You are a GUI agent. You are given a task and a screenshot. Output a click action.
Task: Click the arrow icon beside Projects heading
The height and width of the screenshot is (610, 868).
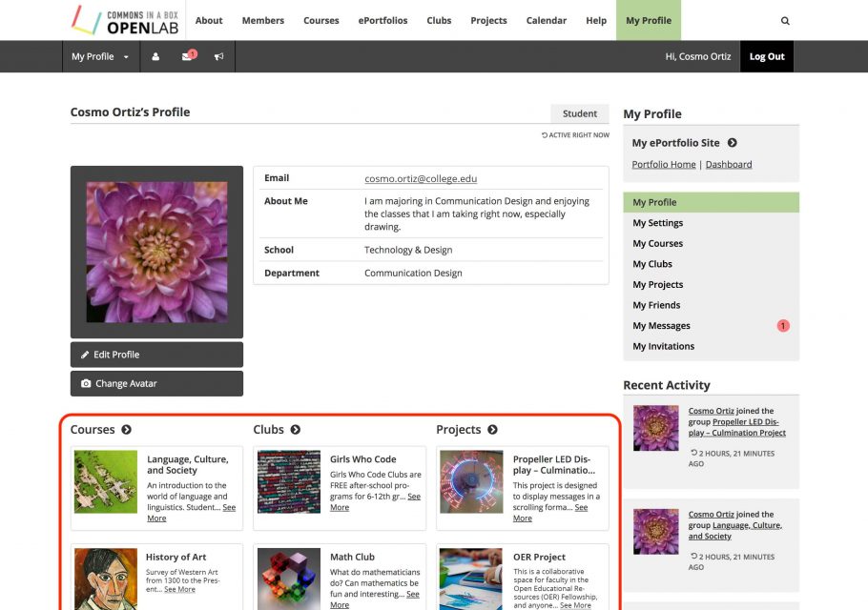tap(493, 430)
